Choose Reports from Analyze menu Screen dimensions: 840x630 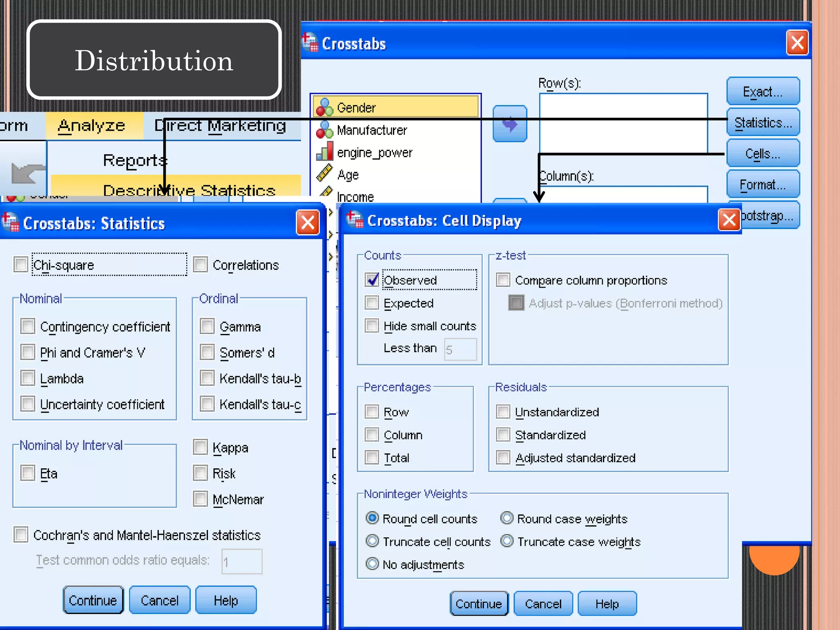[x=135, y=160]
